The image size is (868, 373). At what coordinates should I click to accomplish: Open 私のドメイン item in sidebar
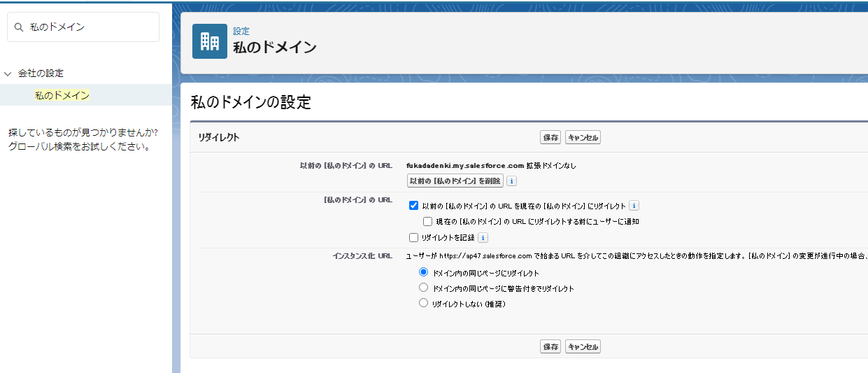coord(62,95)
